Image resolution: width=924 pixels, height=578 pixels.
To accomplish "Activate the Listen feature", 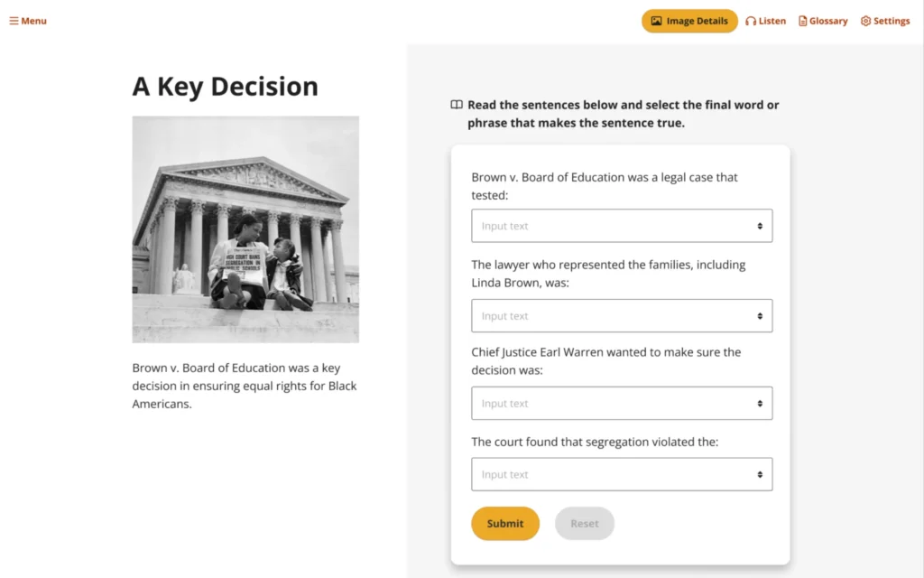I will coord(765,20).
